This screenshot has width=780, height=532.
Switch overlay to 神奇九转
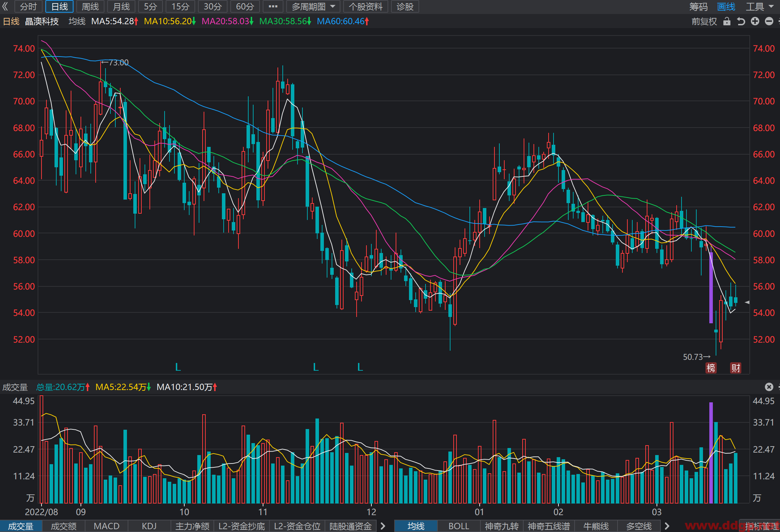[x=502, y=526]
